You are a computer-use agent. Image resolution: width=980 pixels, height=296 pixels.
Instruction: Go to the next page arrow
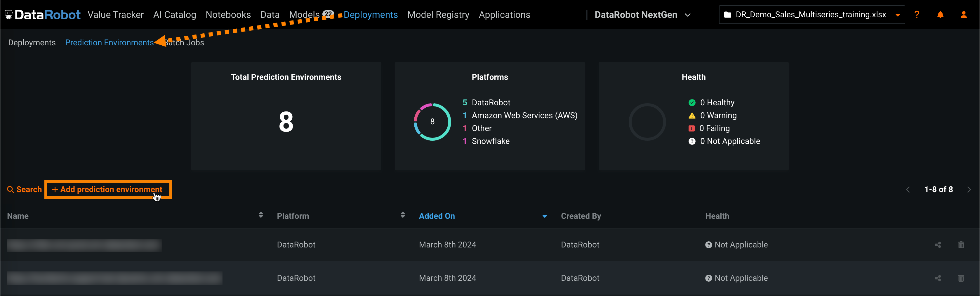pos(969,190)
